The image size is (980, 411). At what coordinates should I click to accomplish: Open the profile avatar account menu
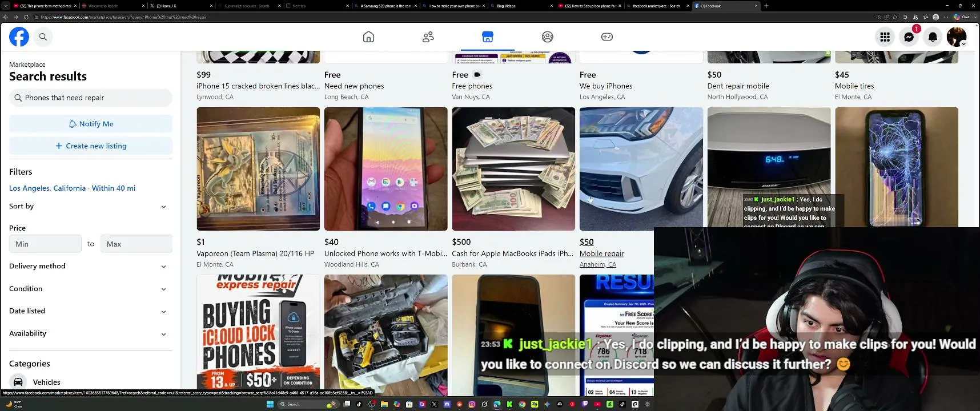957,37
